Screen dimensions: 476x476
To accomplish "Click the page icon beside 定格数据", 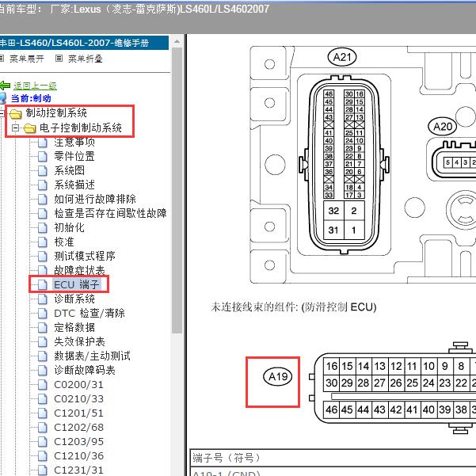I will click(43, 328).
